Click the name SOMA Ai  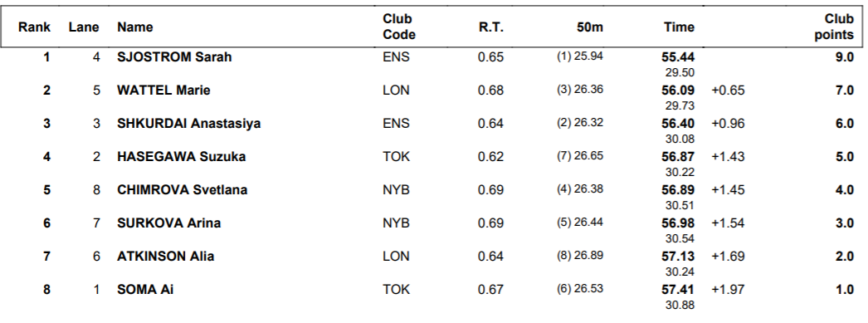(x=145, y=290)
